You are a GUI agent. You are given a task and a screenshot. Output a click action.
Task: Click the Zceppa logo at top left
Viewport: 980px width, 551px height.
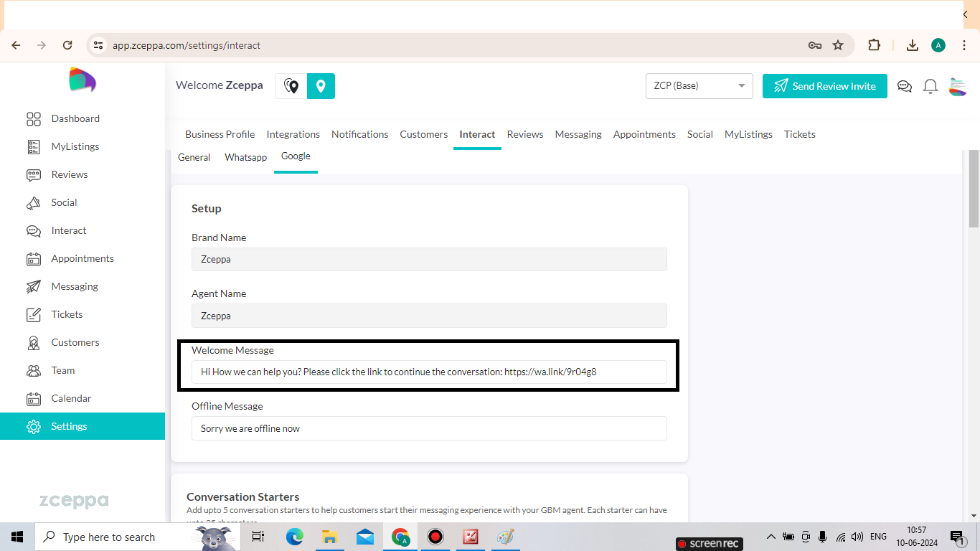pos(82,80)
